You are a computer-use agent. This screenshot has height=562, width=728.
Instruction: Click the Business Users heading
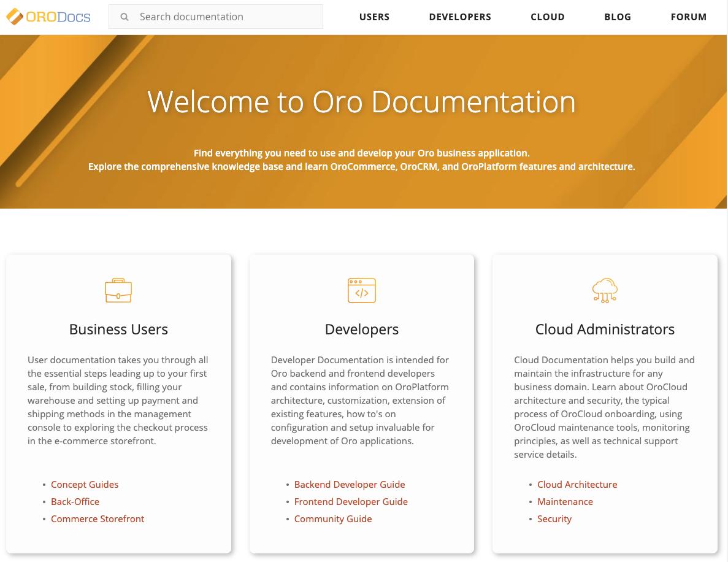coord(118,329)
